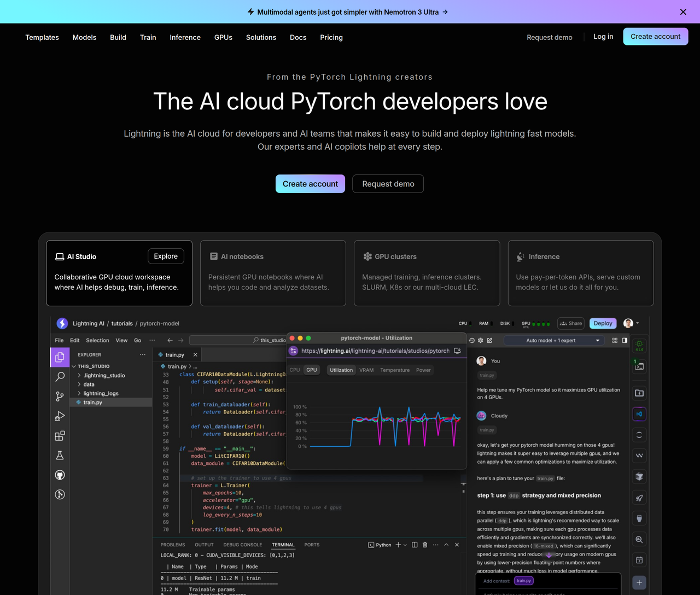
Task: Click the Log in link
Action: pyautogui.click(x=603, y=37)
